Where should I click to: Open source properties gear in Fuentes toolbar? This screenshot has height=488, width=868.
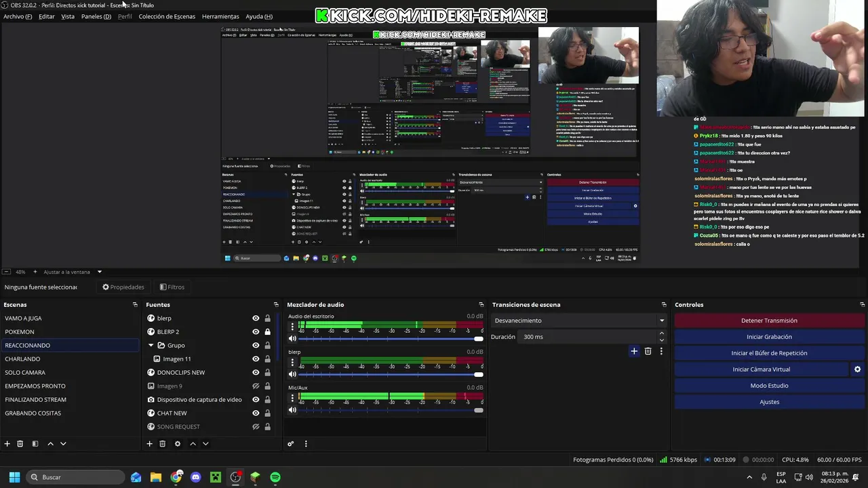178,444
